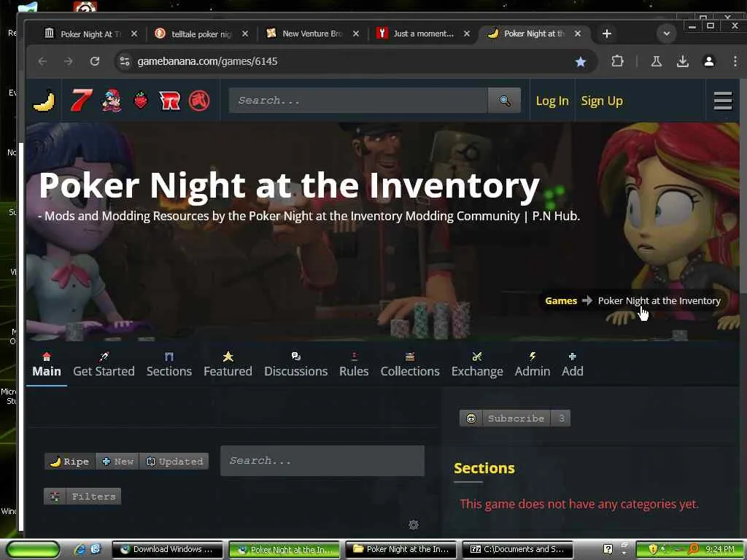Screen dimensions: 747x560
Task: Select the Ripe sort option
Action: click(x=69, y=461)
